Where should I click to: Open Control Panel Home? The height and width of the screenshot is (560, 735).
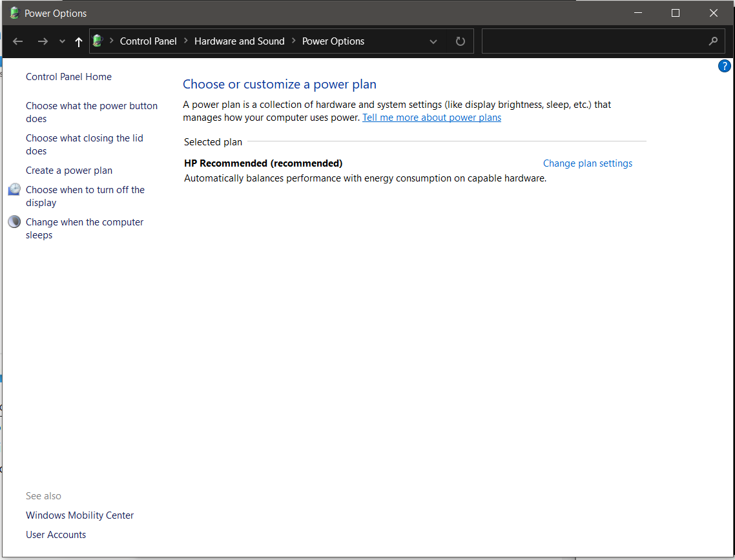(68, 77)
